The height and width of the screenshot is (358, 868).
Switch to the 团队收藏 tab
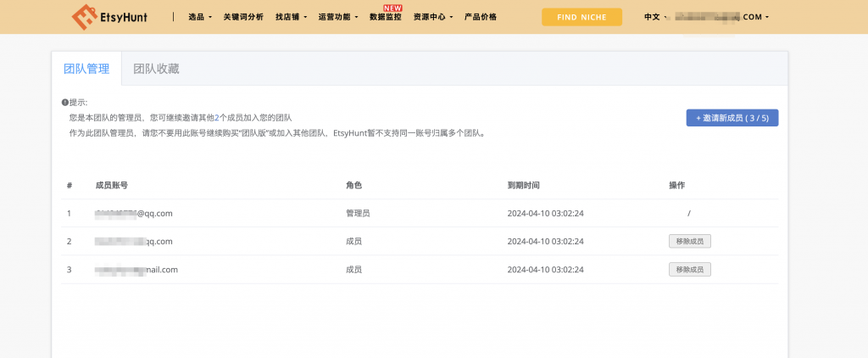pos(156,69)
